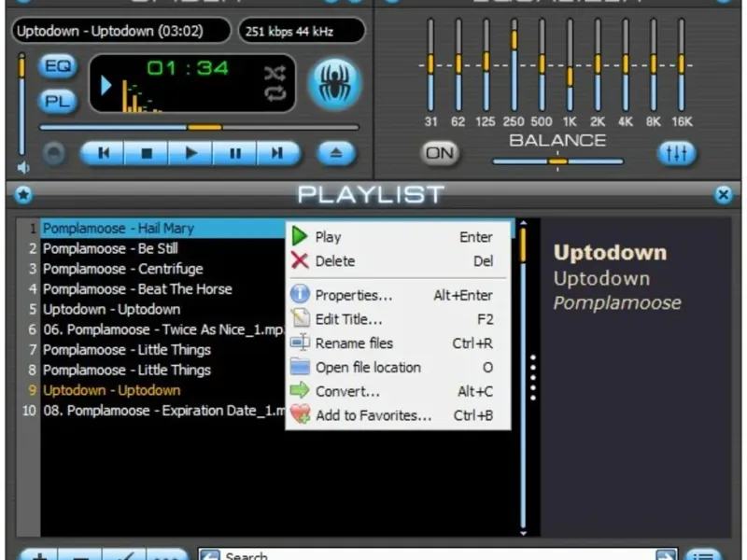Viewport: 747px width, 560px height.
Task: Select orange track 9 Uptodown - Uptodown
Action: point(162,390)
